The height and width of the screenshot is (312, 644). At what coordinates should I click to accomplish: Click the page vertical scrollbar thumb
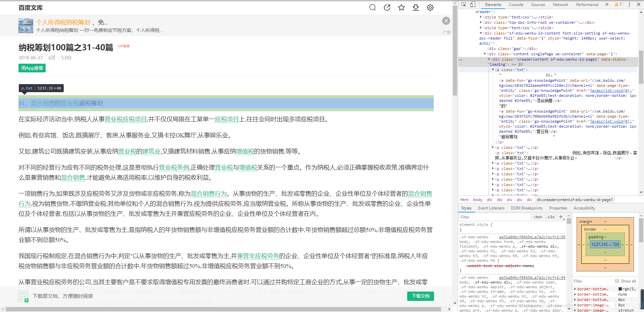tap(455, 50)
